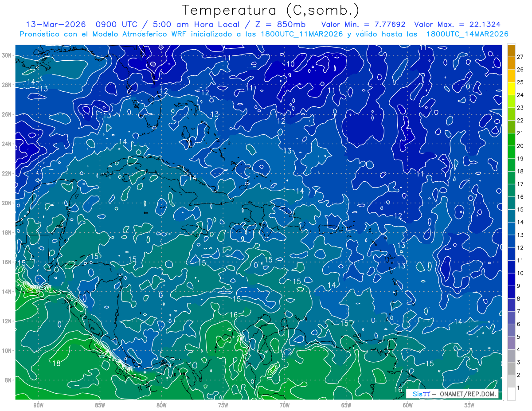Click legend value 27 on the color bar

point(520,57)
